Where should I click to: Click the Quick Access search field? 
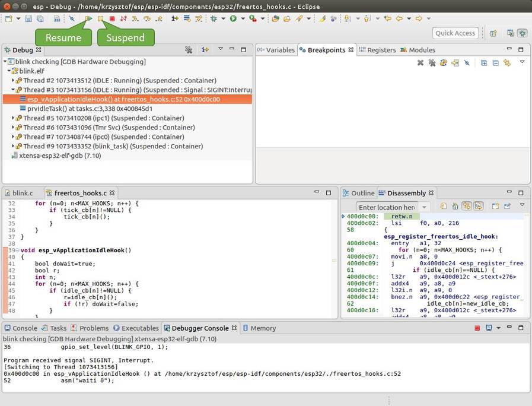click(455, 33)
